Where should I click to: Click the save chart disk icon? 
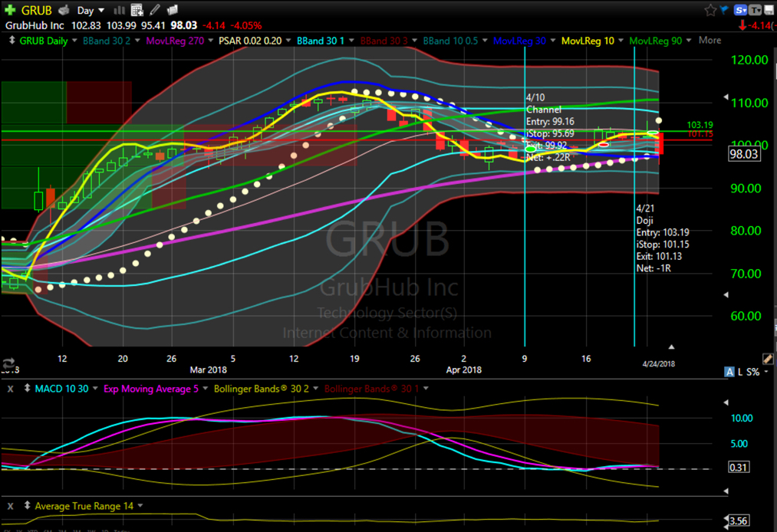[x=769, y=10]
